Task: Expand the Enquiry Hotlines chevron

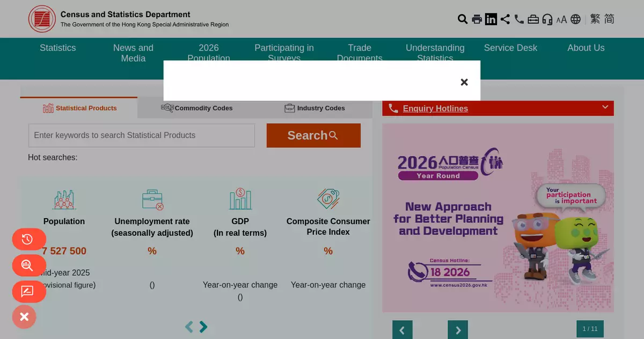Action: [x=605, y=107]
